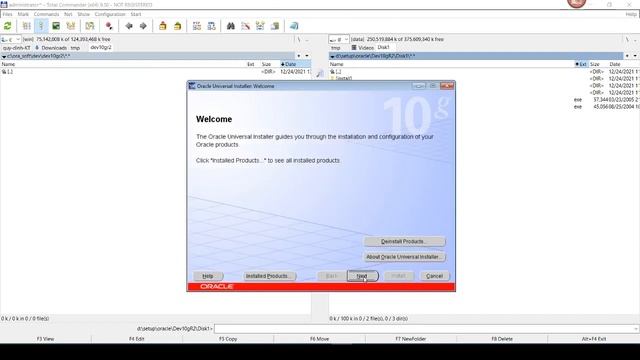Viewport: 640px width, 360px height.
Task: Open Synchronize directories toolbar icon
Action: tap(260, 26)
